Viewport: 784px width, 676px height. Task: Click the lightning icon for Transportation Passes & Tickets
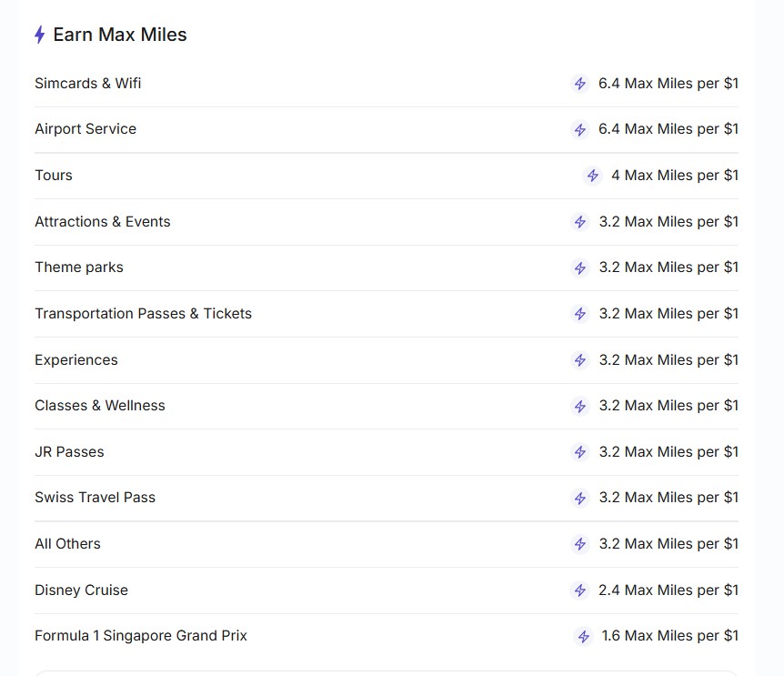tap(580, 314)
